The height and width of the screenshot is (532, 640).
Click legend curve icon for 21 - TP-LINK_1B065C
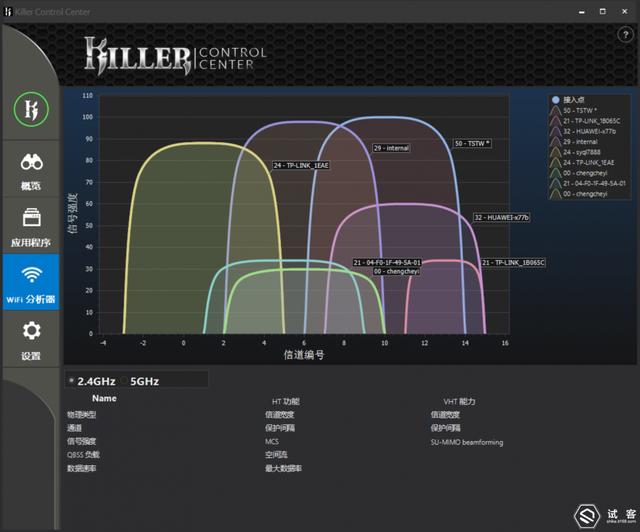tap(555, 121)
